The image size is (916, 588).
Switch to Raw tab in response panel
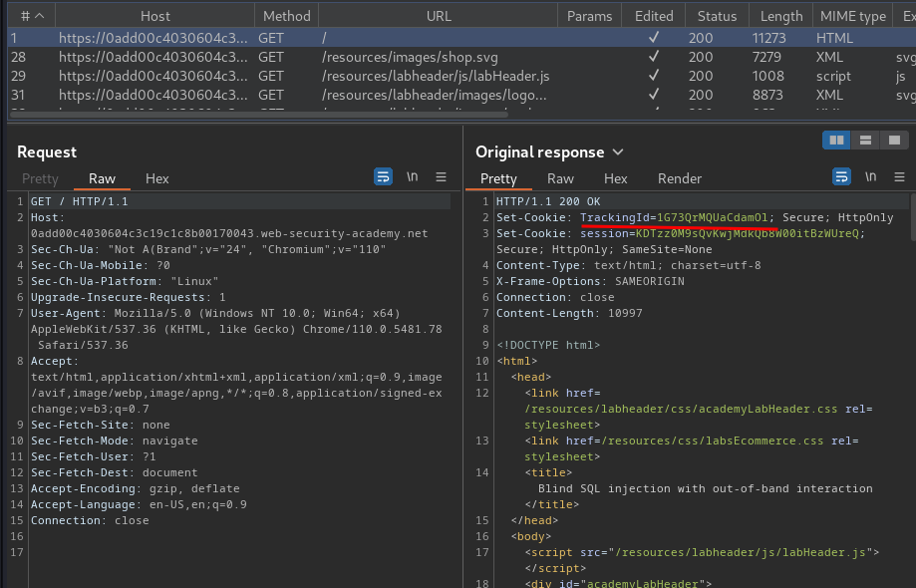coord(560,178)
